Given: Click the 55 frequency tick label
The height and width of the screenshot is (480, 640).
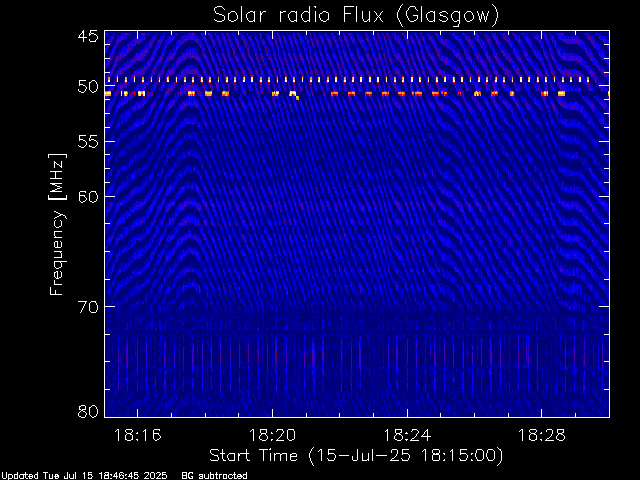Looking at the screenshot, I should [x=88, y=142].
